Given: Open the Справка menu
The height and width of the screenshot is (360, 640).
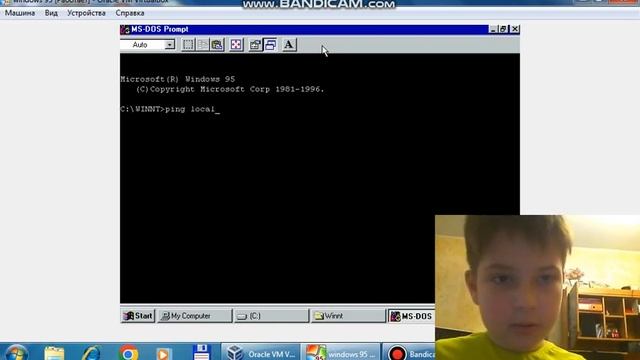Looking at the screenshot, I should pos(130,13).
